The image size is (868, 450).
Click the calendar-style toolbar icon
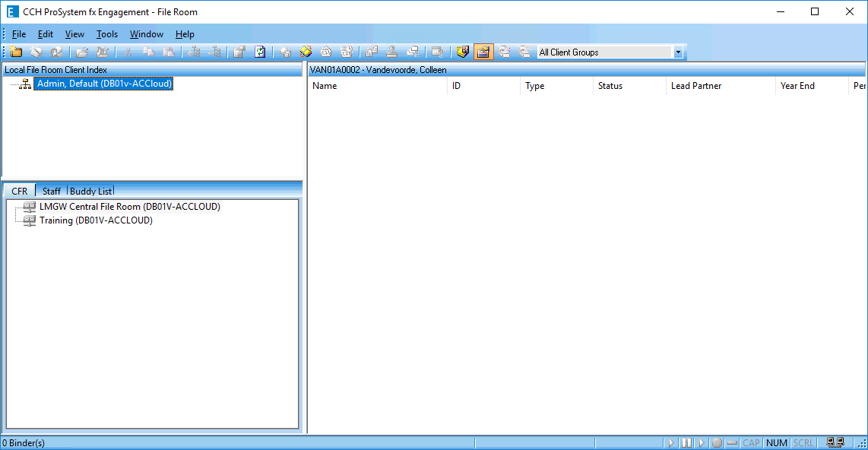437,52
